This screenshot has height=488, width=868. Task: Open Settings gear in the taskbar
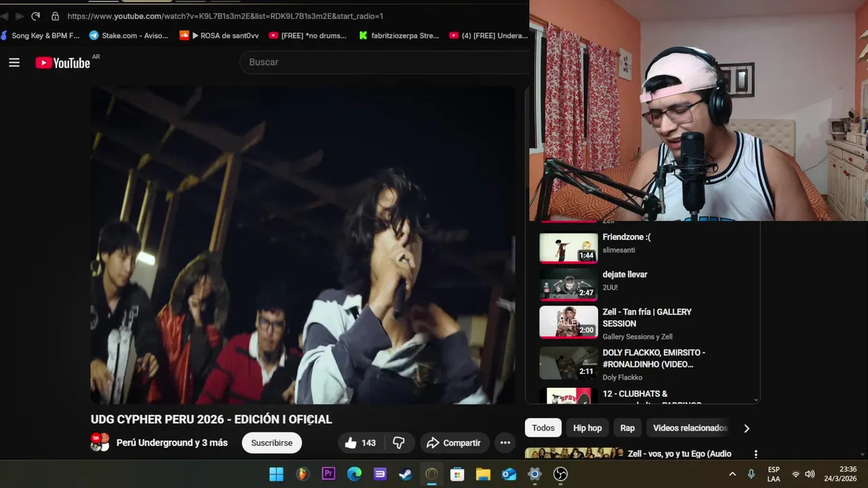pyautogui.click(x=534, y=474)
